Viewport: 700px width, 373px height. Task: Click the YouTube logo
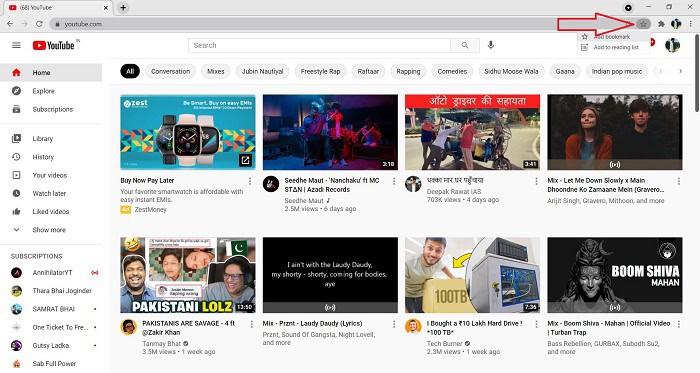[54, 45]
